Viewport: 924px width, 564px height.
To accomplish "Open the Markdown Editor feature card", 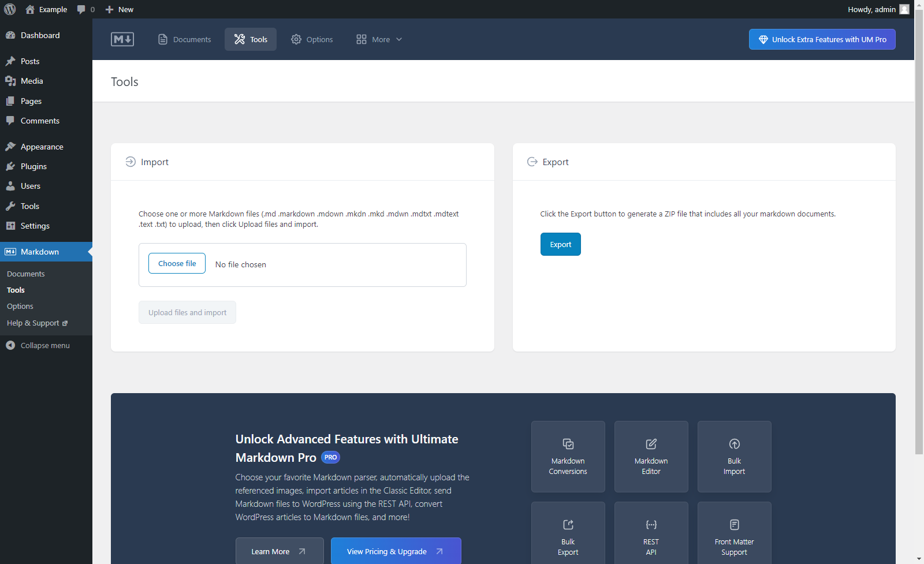I will click(651, 457).
